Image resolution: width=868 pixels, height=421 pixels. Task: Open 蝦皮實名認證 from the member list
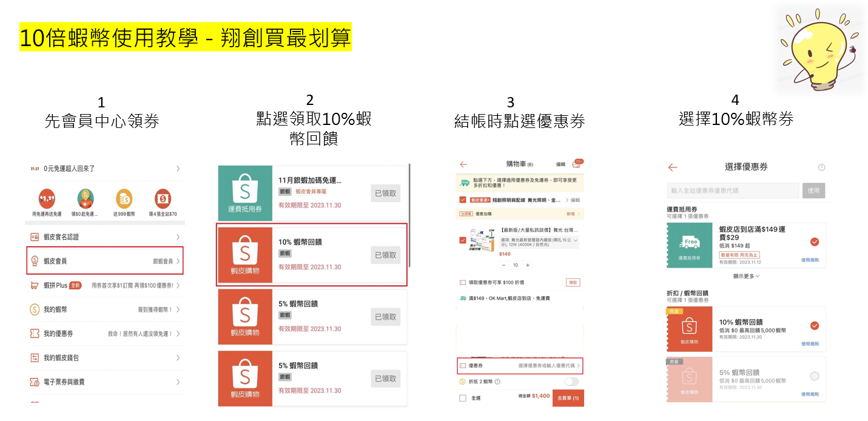62,236
